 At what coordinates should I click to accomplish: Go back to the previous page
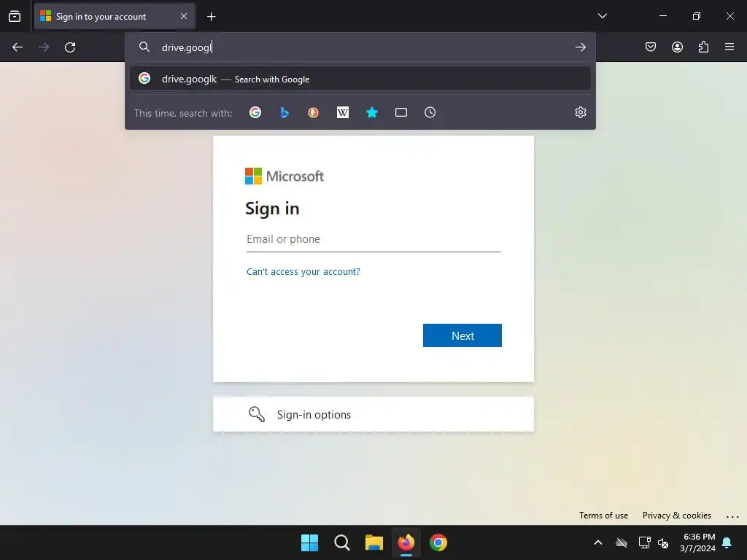tap(18, 47)
